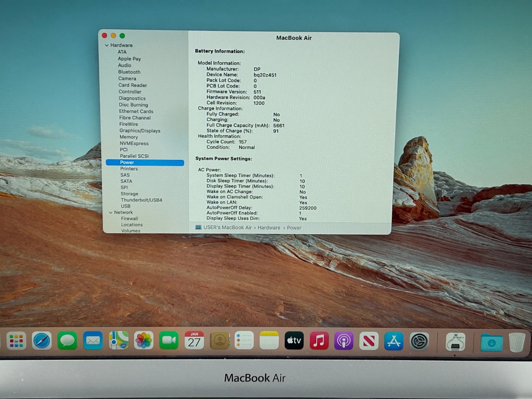Screen dimensions: 532x399
Task: Open System Settings gear icon
Action: coord(419,341)
